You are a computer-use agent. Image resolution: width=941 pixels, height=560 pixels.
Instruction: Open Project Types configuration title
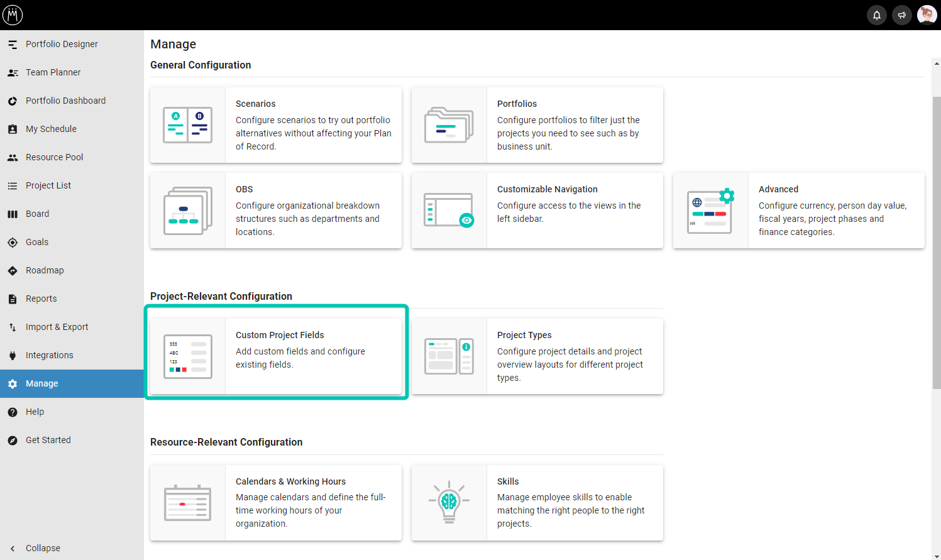coord(524,335)
